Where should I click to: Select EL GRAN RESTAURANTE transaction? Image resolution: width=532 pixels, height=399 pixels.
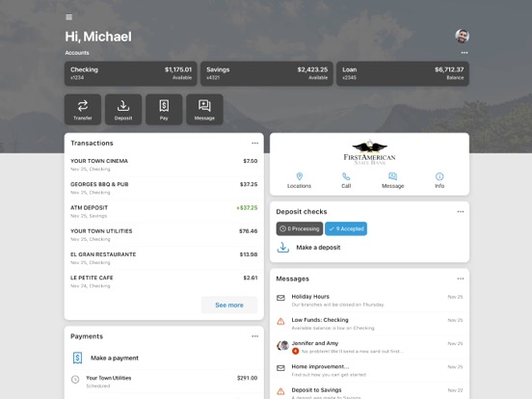pyautogui.click(x=164, y=258)
